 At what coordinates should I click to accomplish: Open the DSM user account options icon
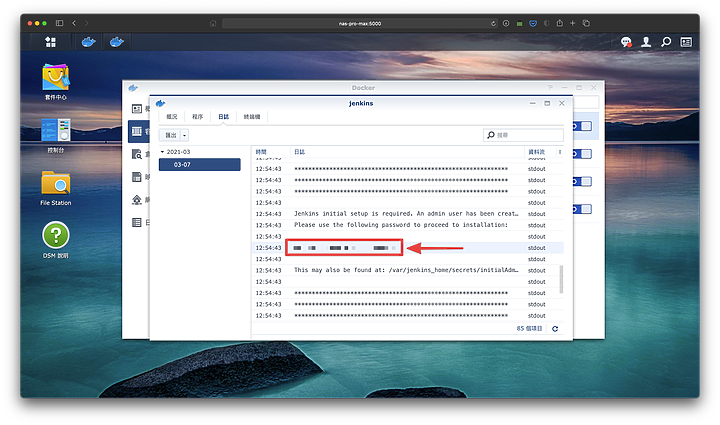(646, 42)
